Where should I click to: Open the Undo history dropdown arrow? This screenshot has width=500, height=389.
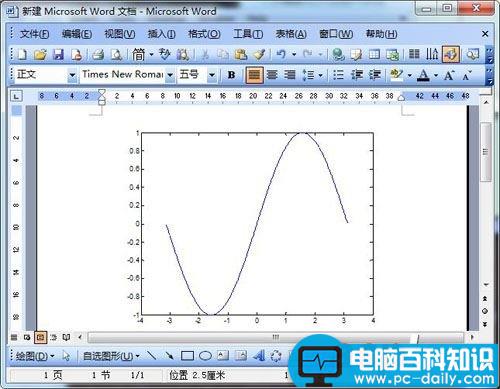(x=294, y=54)
